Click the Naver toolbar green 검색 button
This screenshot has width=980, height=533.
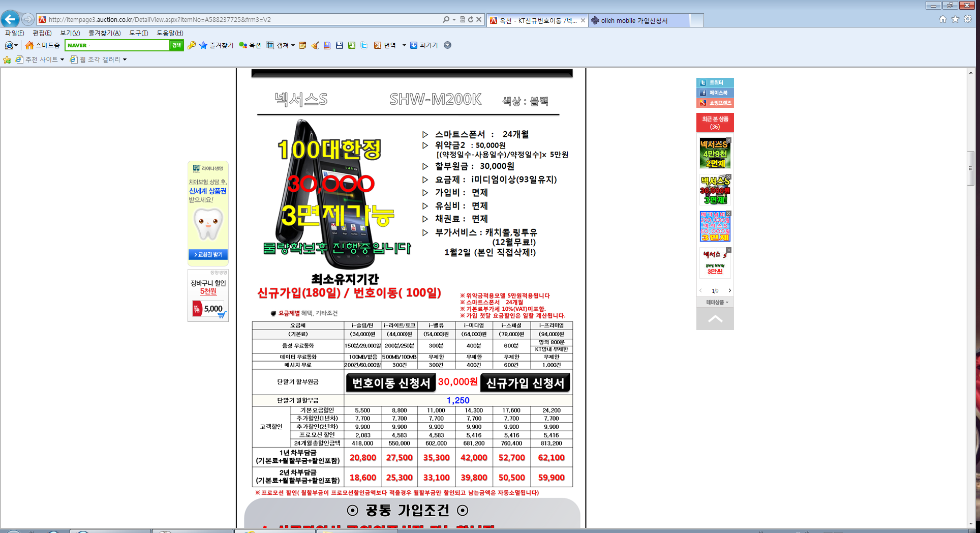(176, 45)
